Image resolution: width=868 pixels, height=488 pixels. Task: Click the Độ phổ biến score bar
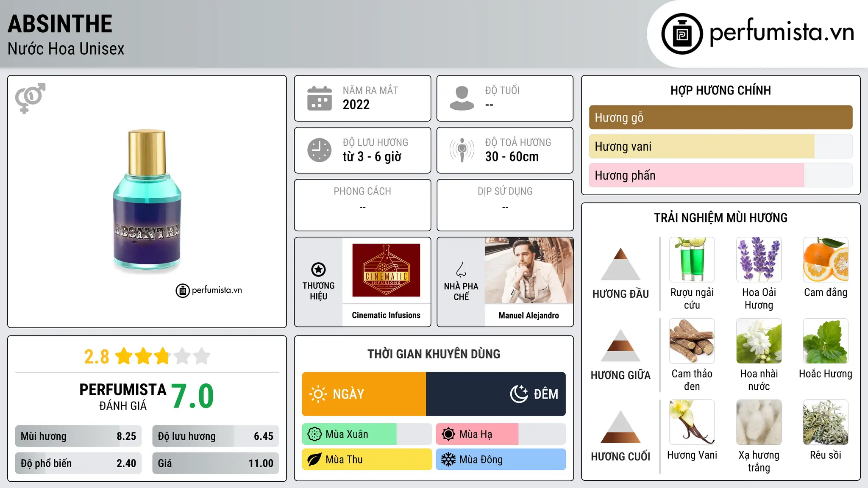(78, 463)
